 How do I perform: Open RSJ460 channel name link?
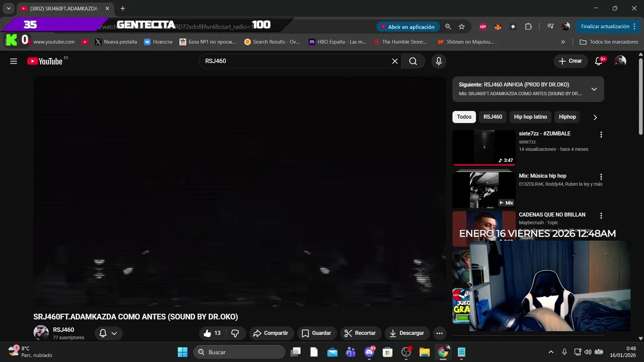tap(63, 330)
